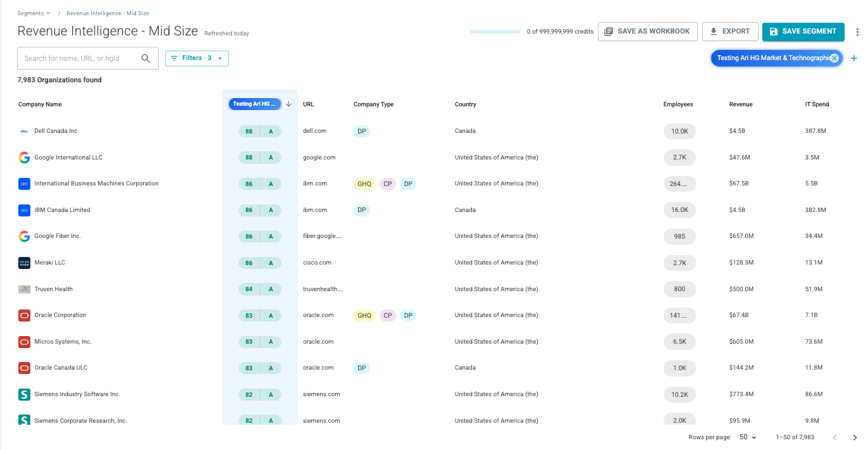Open the three-dot more options menu
The image size is (868, 450).
coord(857,32)
